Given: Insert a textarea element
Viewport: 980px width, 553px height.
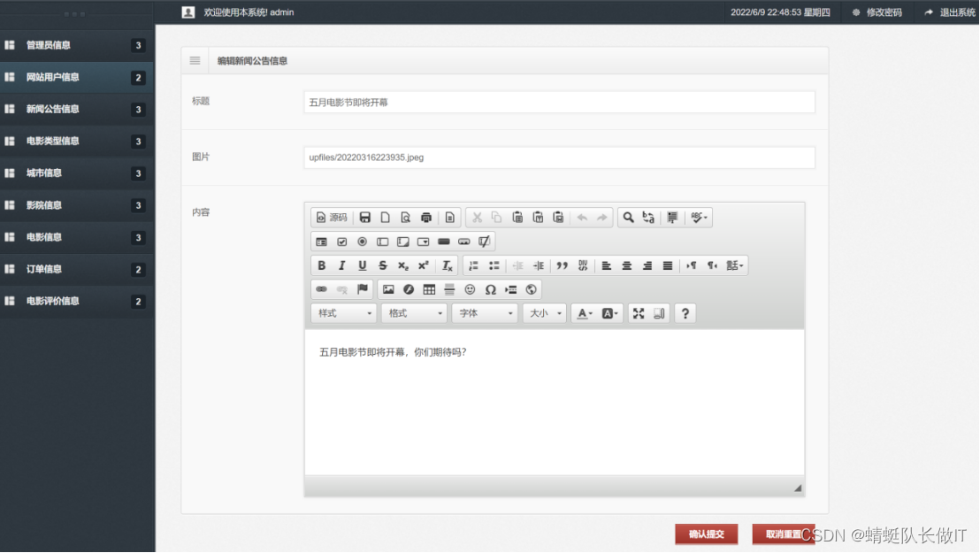Looking at the screenshot, I should point(403,242).
